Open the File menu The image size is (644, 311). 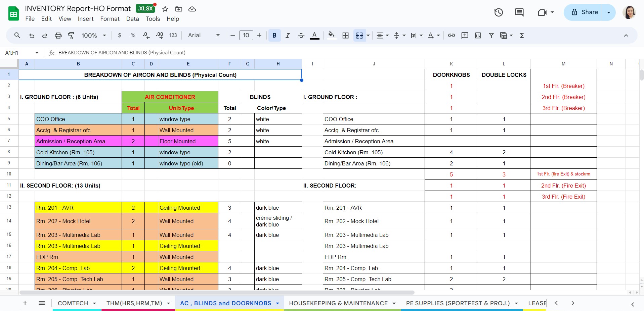(x=30, y=19)
